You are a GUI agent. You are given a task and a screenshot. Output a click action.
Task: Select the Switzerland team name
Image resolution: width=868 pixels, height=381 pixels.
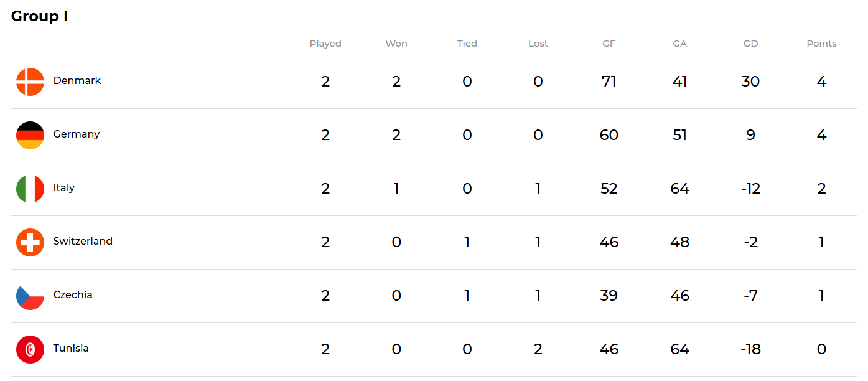tap(83, 241)
